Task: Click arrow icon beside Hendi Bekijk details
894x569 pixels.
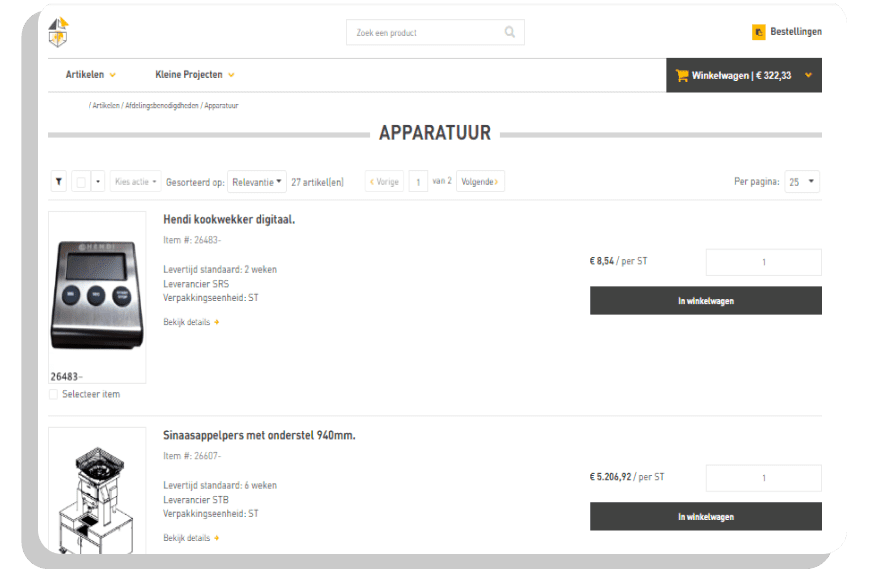Action: (217, 322)
